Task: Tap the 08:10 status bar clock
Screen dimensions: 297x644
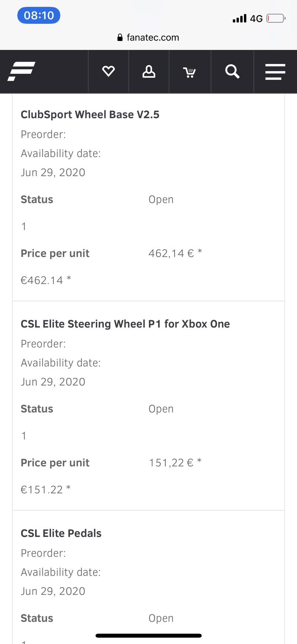Action: tap(39, 16)
